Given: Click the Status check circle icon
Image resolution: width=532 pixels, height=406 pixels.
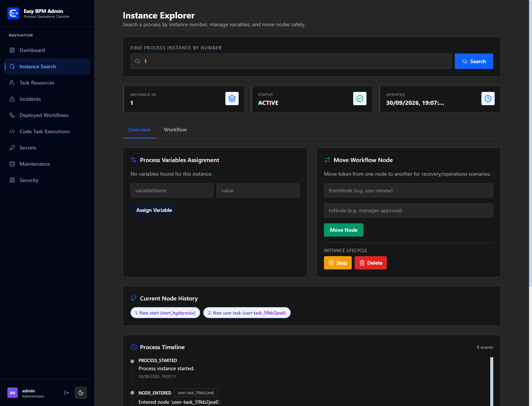Looking at the screenshot, I should (x=360, y=99).
